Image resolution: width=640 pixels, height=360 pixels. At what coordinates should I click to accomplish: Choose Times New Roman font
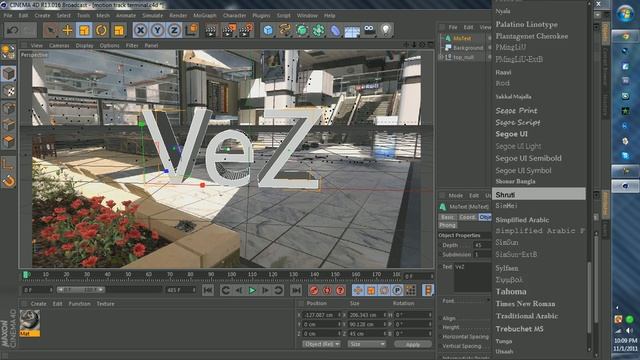coord(525,304)
